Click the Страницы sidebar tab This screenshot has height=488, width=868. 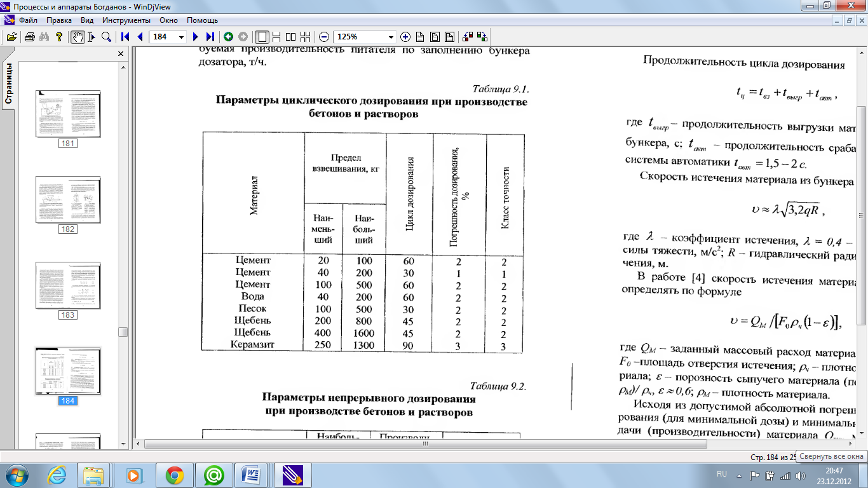(x=9, y=84)
